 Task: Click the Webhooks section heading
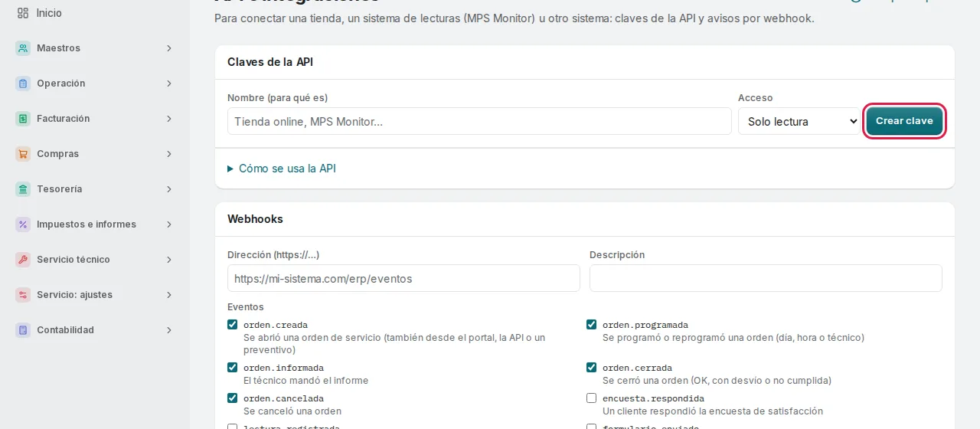click(255, 219)
